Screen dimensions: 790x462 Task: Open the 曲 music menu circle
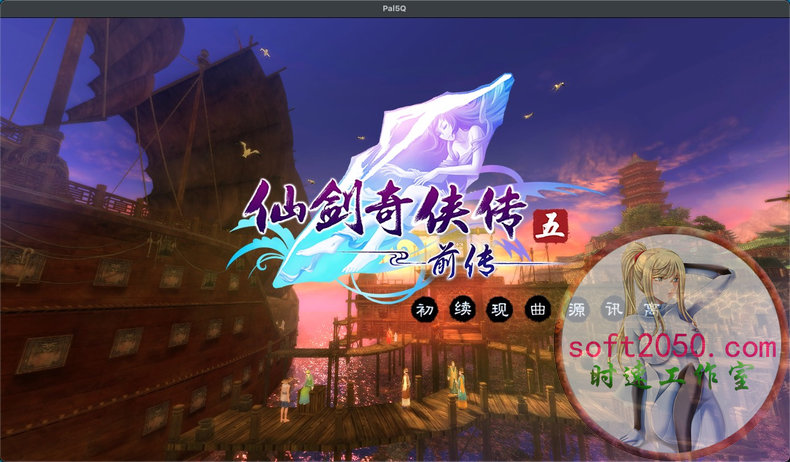537,309
